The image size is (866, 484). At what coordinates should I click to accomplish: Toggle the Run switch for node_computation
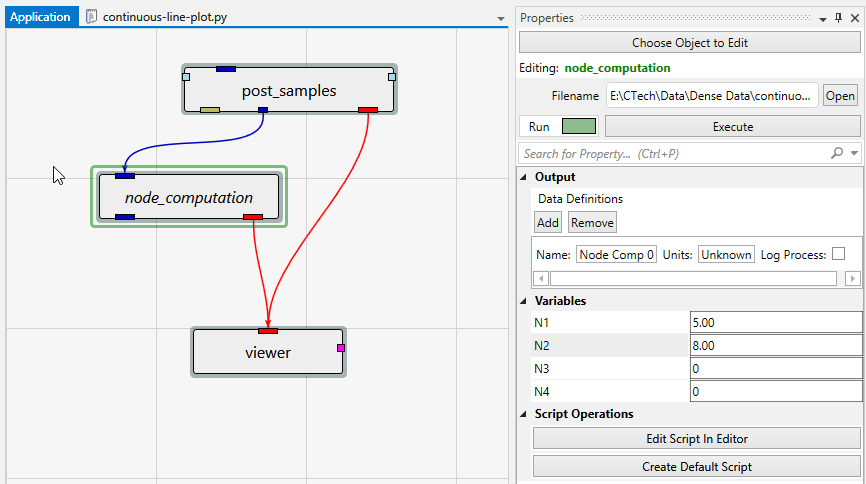tap(579, 127)
